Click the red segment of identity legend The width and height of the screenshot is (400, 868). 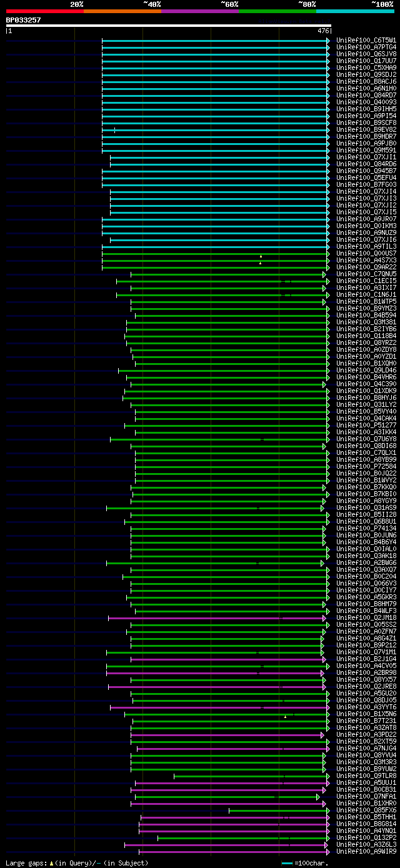tap(45, 11)
